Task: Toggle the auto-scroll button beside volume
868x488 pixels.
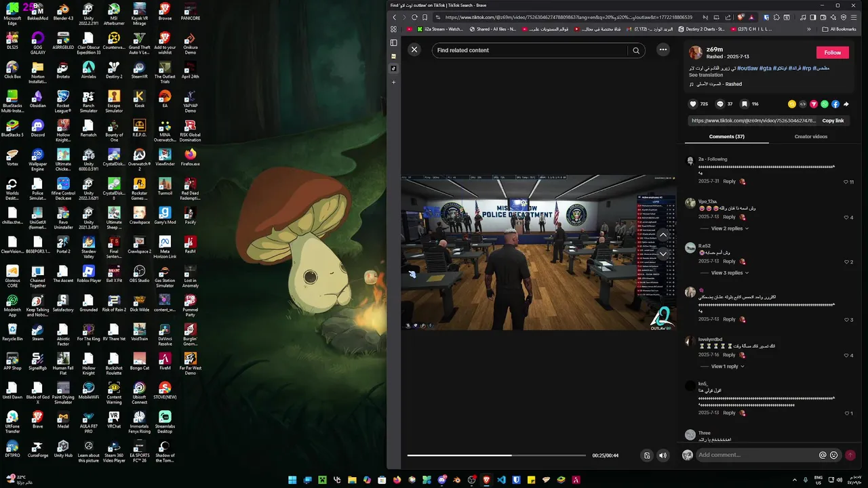Action: [x=647, y=455]
